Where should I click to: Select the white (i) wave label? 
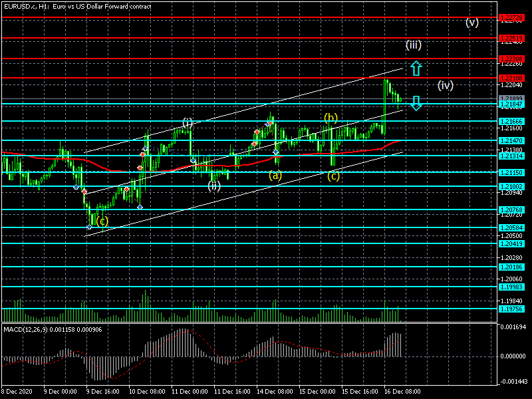(x=188, y=122)
